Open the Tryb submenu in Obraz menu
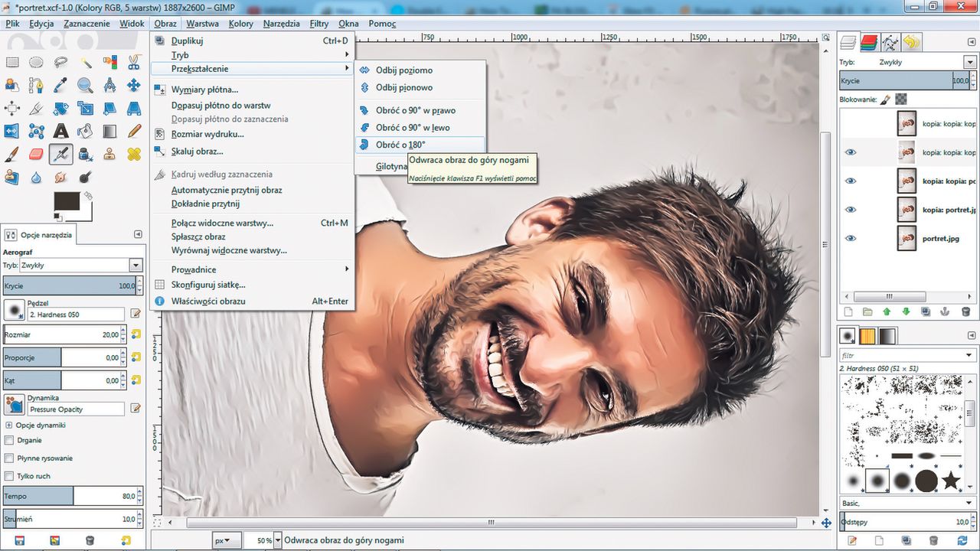Image resolution: width=980 pixels, height=551 pixels. point(252,55)
